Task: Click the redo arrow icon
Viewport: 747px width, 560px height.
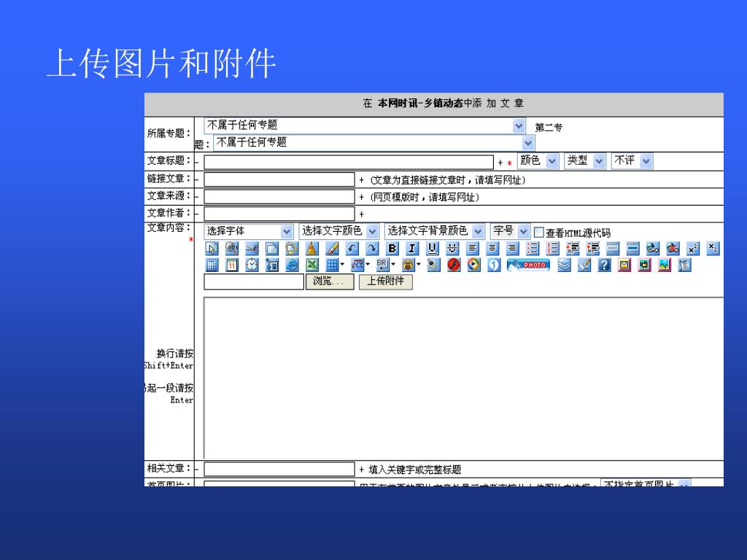Action: (x=372, y=248)
